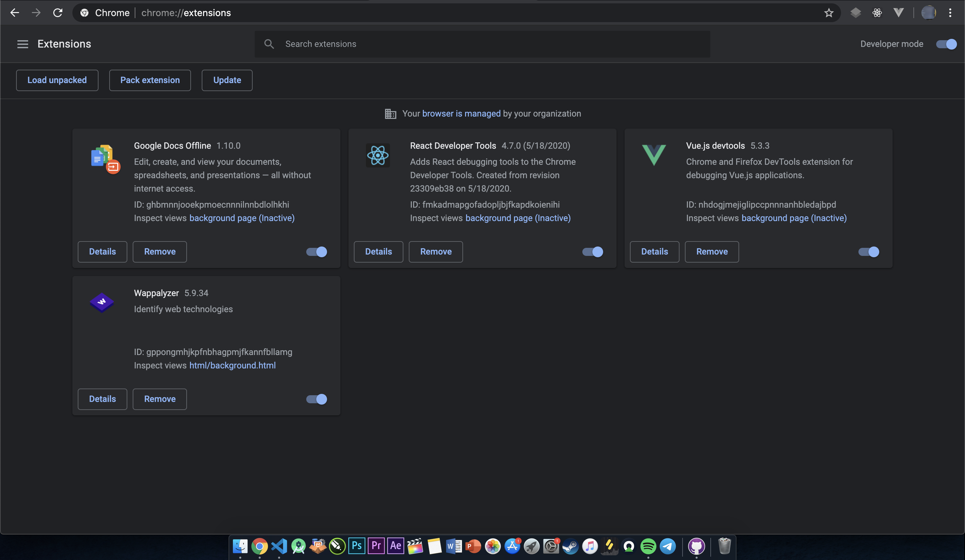Open Photos from the dock
Image resolution: width=965 pixels, height=560 pixels.
[x=493, y=546]
